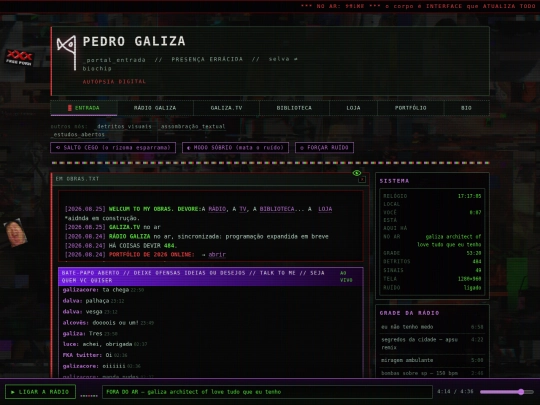
Task: Open the GALIZA.TV tab
Action: tap(226, 108)
